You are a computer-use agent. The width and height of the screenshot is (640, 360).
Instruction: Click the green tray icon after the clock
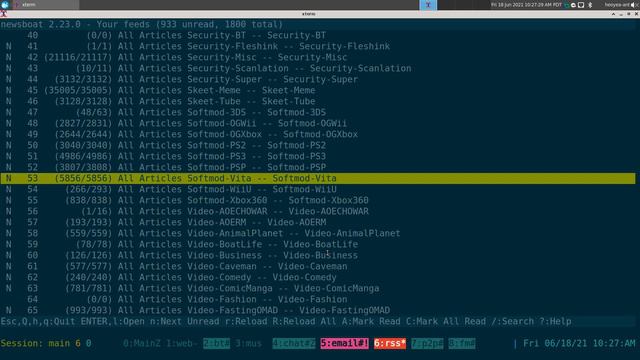click(x=567, y=5)
